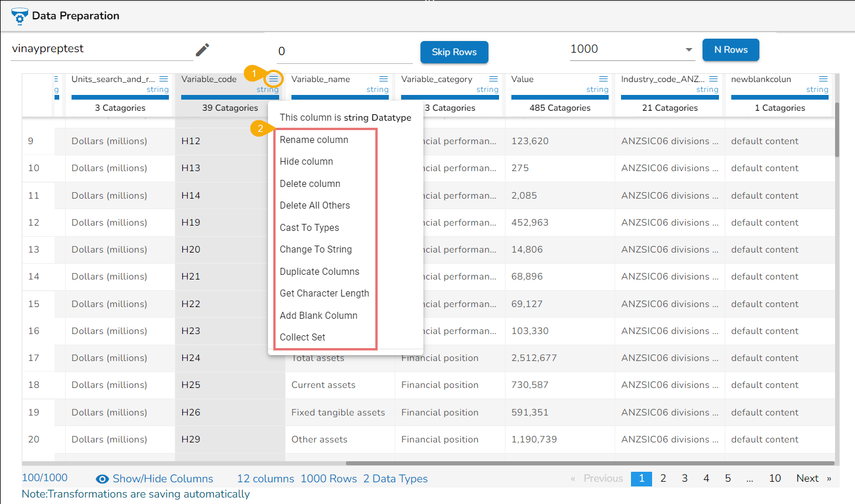The image size is (855, 504).
Task: Open the Variable_name column menu icon
Action: tap(384, 79)
